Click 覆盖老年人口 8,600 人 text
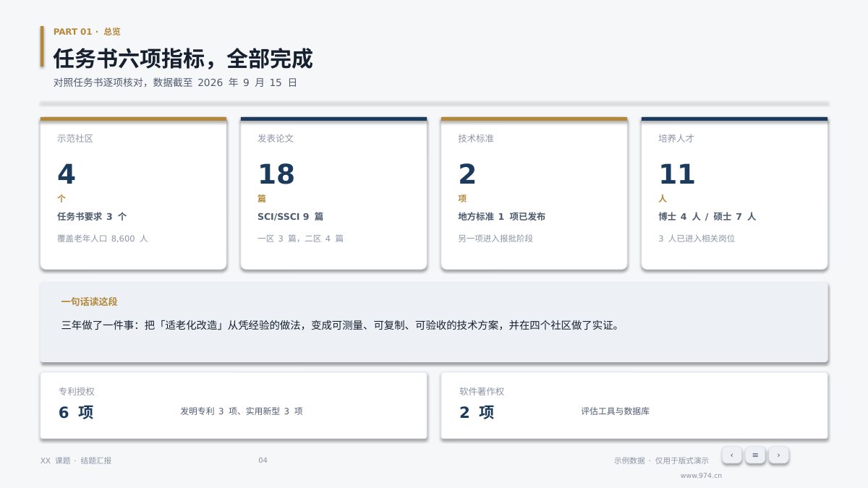Screen dimensions: 868x488 click(102, 238)
